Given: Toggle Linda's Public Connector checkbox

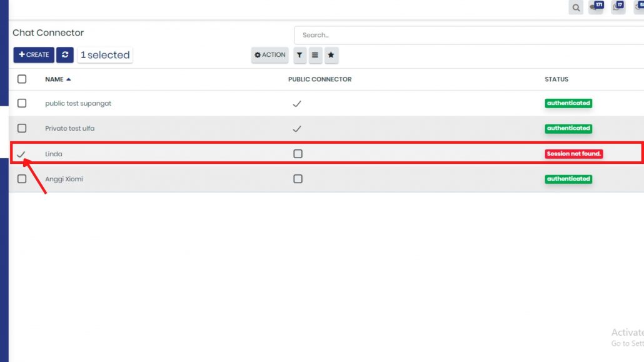Looking at the screenshot, I should [298, 154].
